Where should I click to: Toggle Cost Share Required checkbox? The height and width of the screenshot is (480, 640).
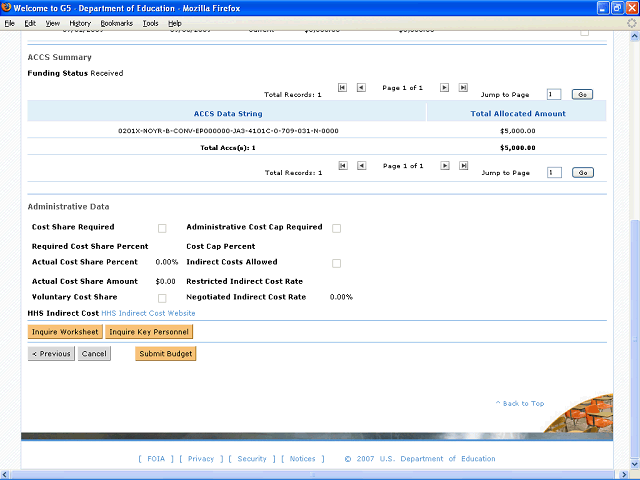click(162, 228)
